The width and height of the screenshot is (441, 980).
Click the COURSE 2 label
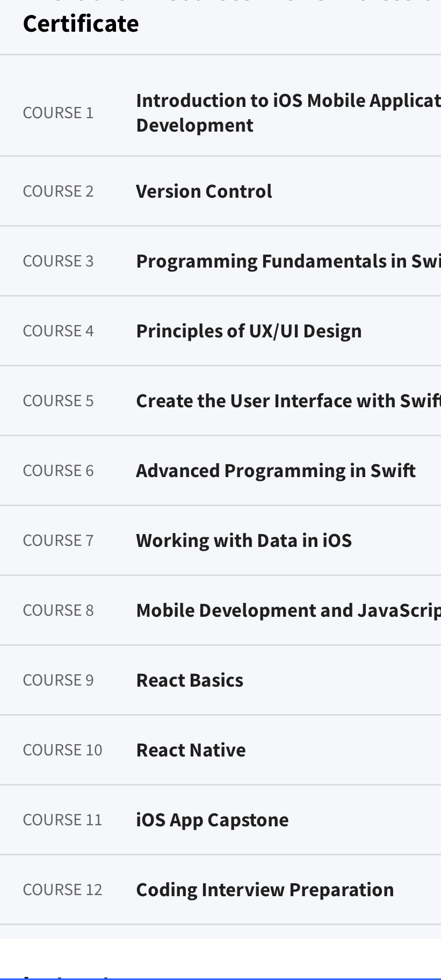pyautogui.click(x=58, y=191)
